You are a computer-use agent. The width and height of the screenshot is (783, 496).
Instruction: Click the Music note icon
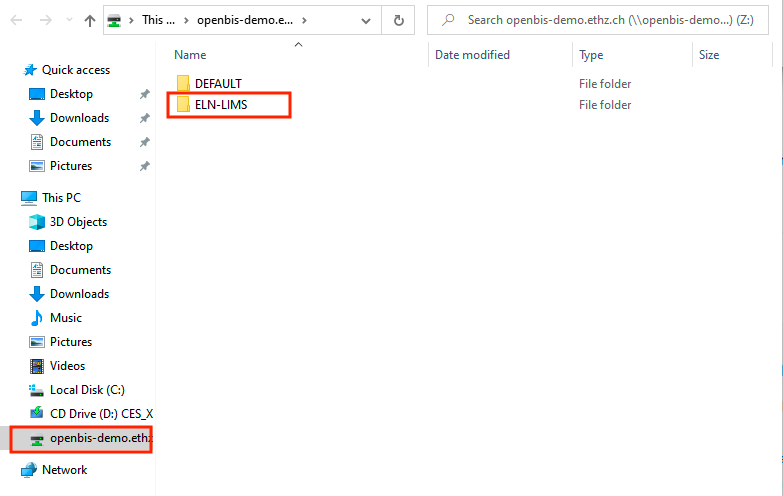(x=37, y=318)
